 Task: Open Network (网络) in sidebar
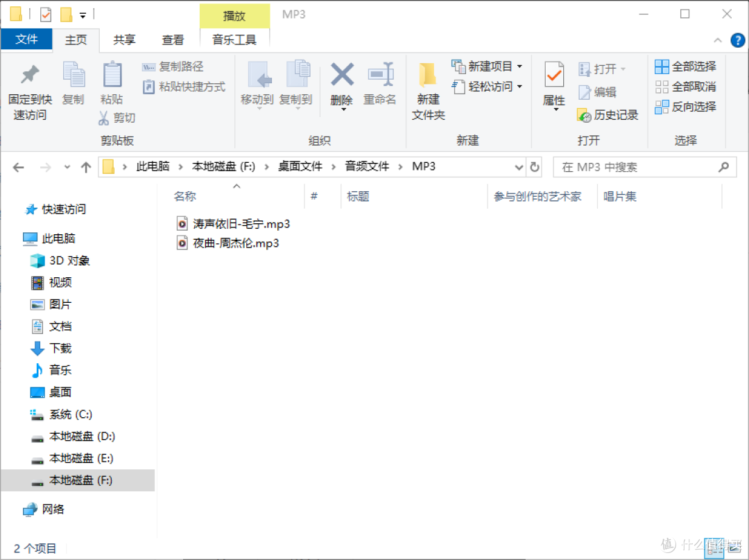click(x=44, y=509)
